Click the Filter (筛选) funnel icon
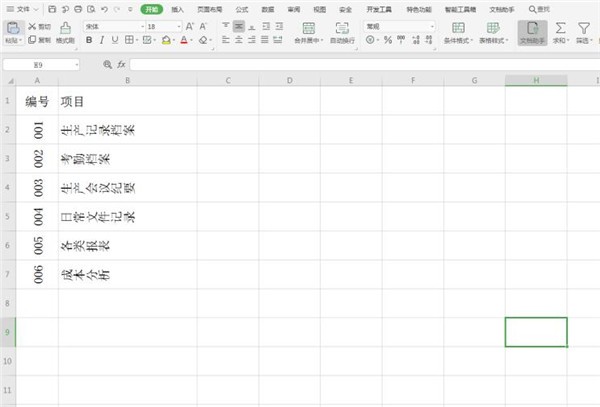Screen dimensions: 600x407 point(584,28)
